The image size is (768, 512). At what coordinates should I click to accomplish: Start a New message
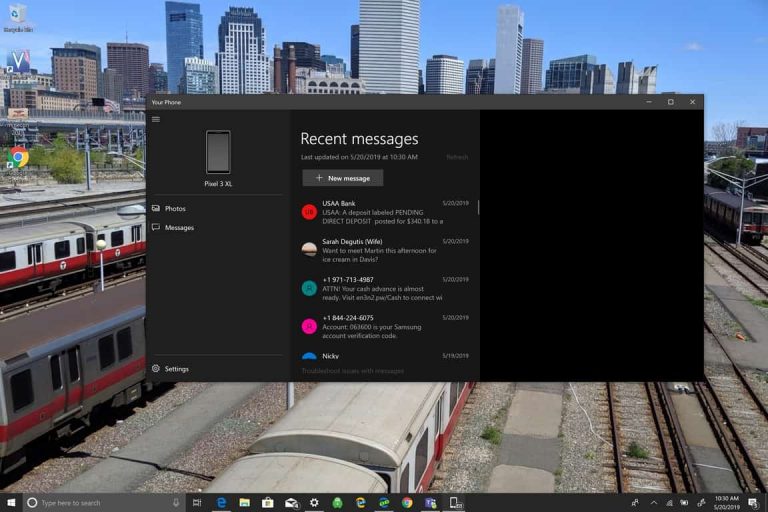pyautogui.click(x=342, y=178)
